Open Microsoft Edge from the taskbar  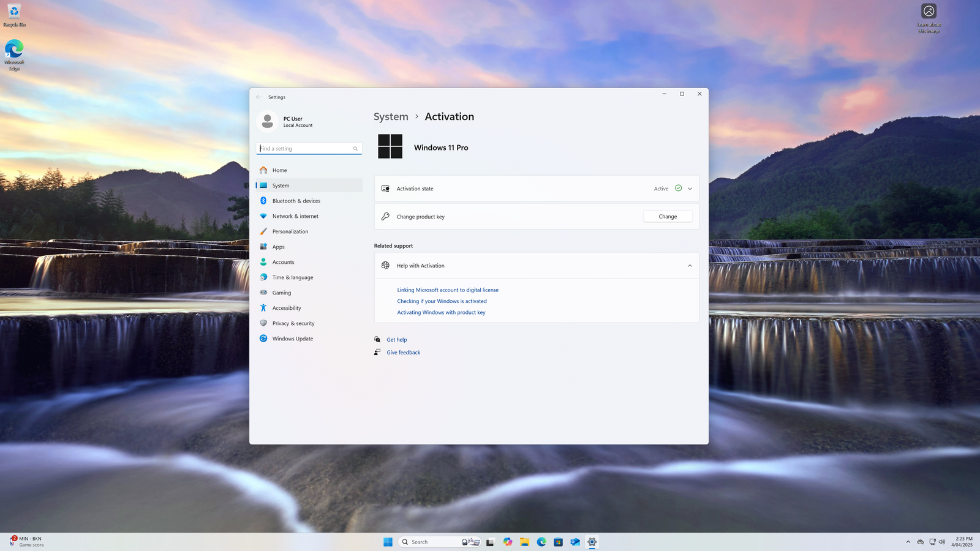[x=541, y=542]
